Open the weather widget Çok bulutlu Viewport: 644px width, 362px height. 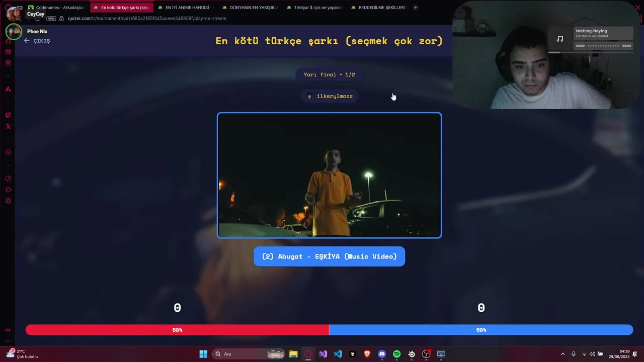coord(22,354)
